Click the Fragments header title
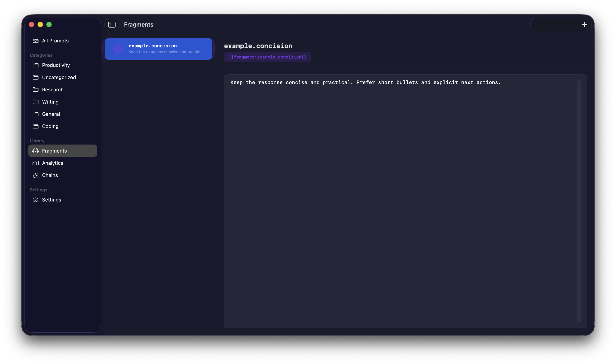616x364 pixels. [x=139, y=24]
